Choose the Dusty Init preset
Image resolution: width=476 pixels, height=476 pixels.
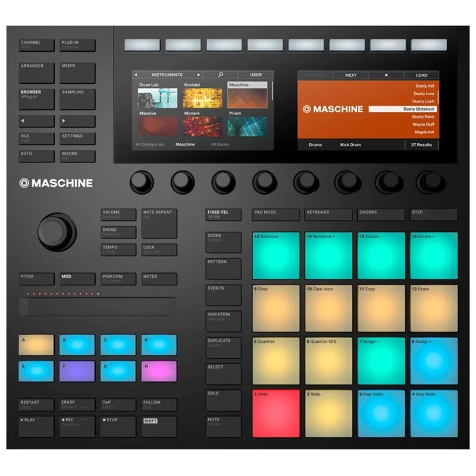tap(425, 86)
